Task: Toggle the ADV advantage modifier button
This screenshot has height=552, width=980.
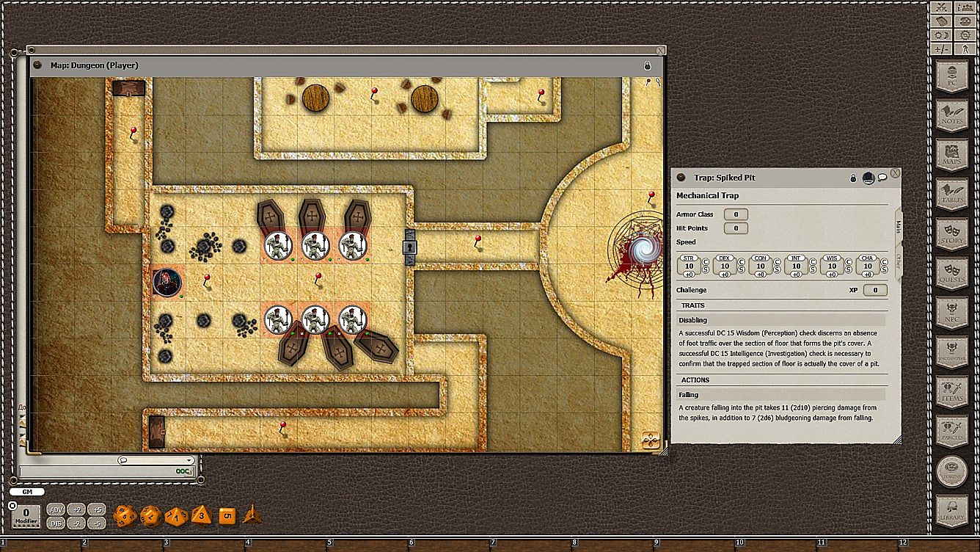Action: point(56,509)
